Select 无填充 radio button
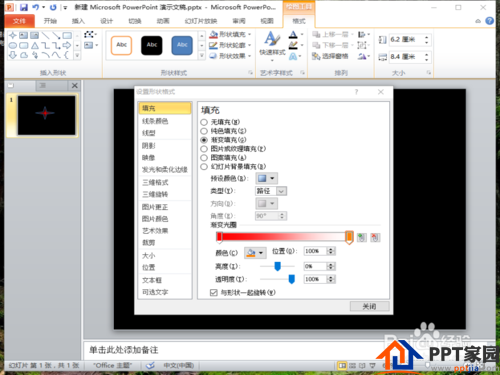This screenshot has height=375, width=500. pos(204,122)
